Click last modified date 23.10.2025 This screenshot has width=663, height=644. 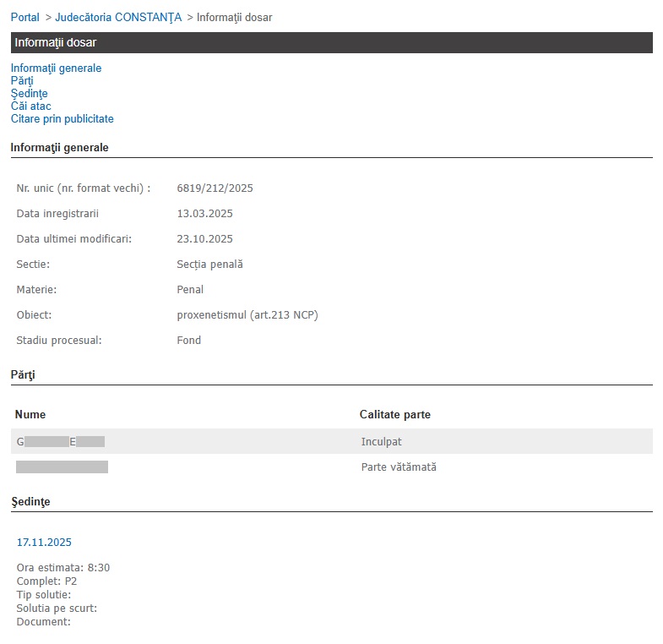pyautogui.click(x=204, y=238)
